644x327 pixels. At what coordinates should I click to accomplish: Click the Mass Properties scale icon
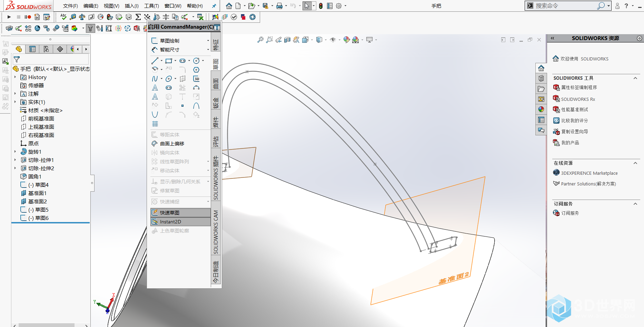tap(82, 17)
